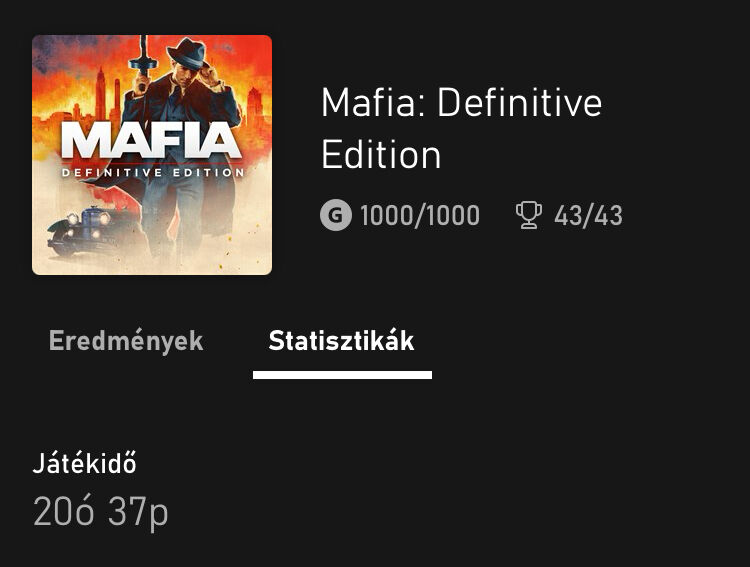
Task: Click the Játékidő label
Action: 84,464
